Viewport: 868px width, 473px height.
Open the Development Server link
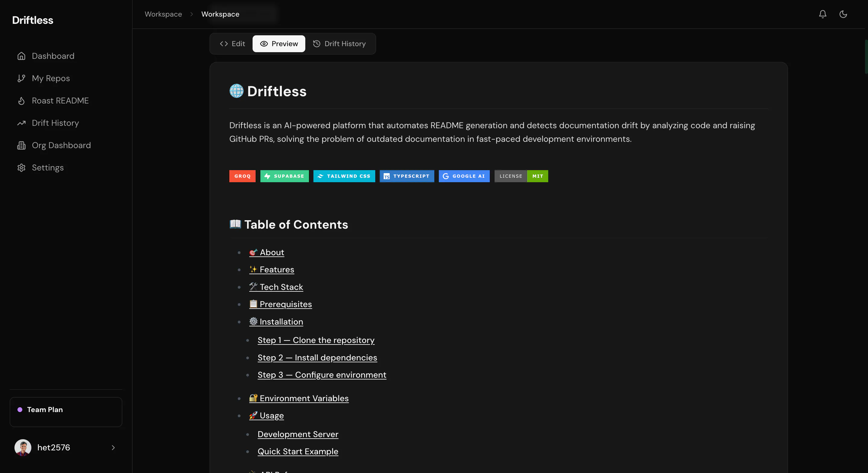pos(298,434)
